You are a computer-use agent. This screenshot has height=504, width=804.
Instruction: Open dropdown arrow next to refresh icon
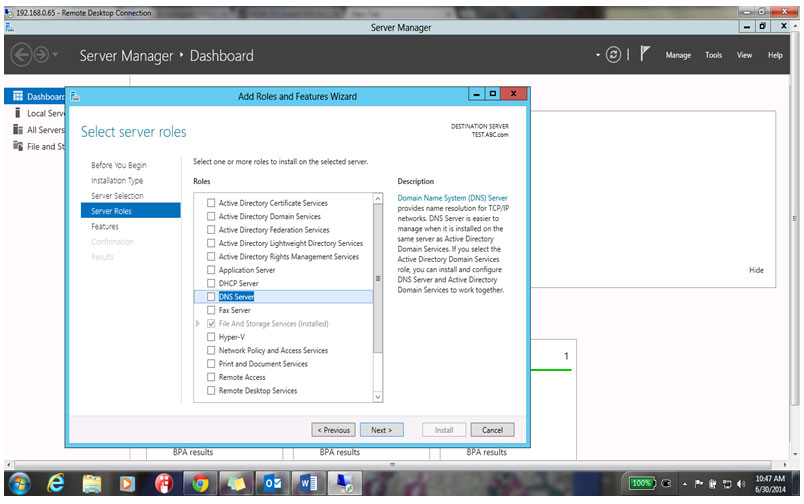click(598, 55)
